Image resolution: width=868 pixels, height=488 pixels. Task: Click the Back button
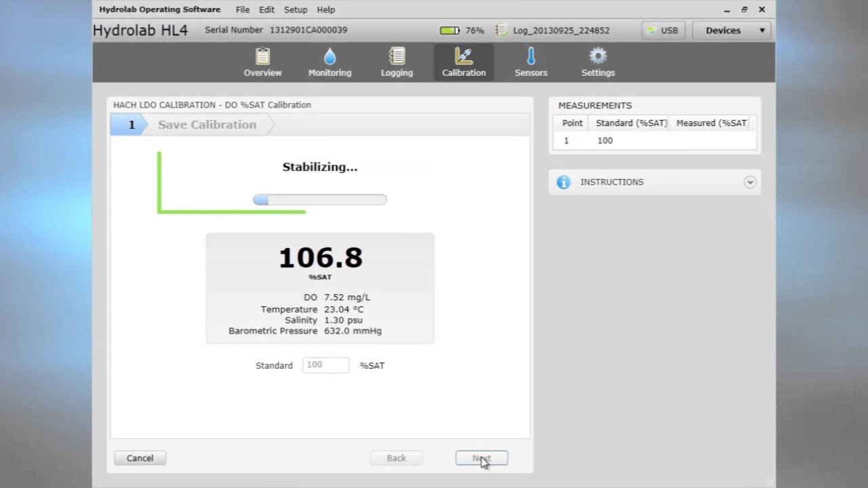[397, 458]
